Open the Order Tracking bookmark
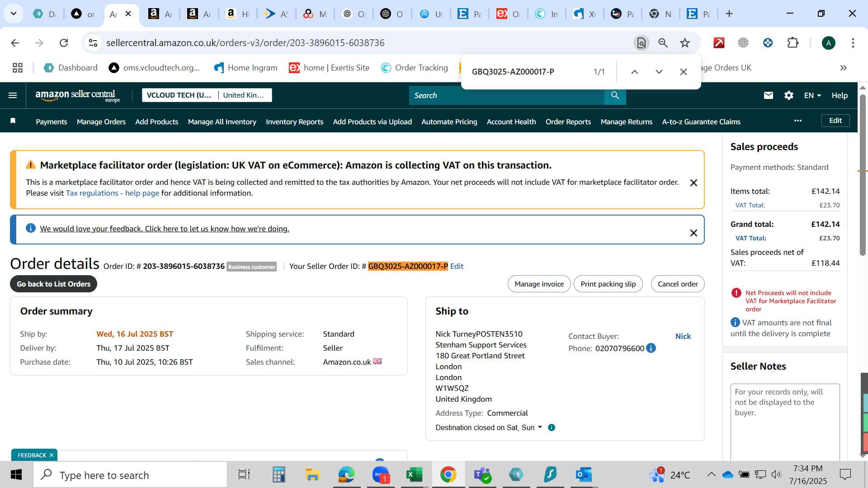 [x=415, y=68]
